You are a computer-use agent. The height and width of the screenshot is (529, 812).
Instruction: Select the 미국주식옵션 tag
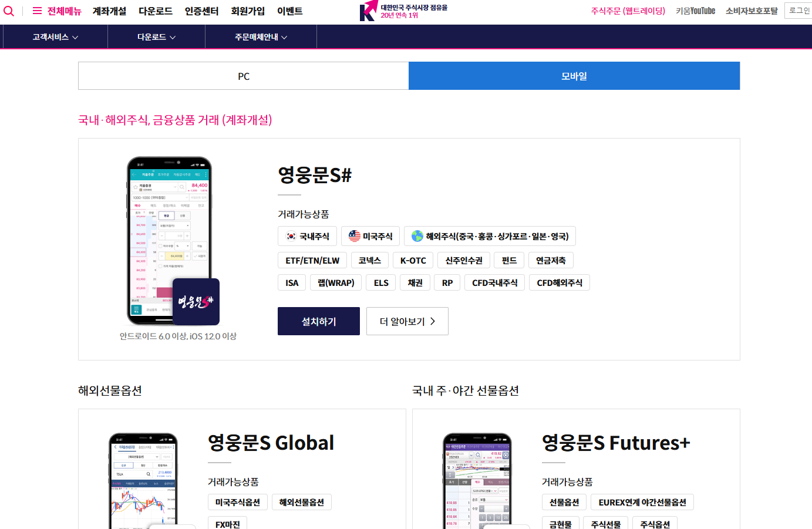pos(238,502)
